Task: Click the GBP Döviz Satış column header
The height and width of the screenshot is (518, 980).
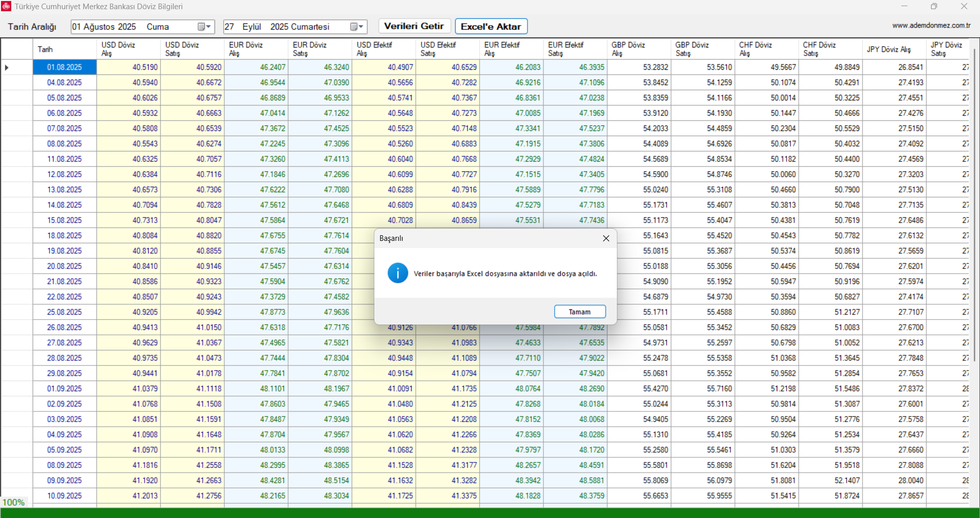Action: (x=702, y=49)
